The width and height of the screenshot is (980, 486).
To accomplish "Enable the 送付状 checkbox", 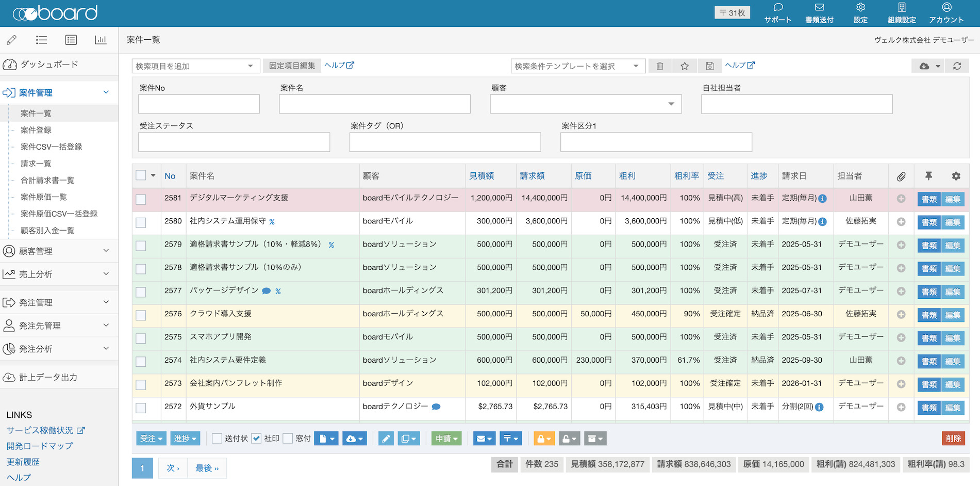I will (217, 439).
